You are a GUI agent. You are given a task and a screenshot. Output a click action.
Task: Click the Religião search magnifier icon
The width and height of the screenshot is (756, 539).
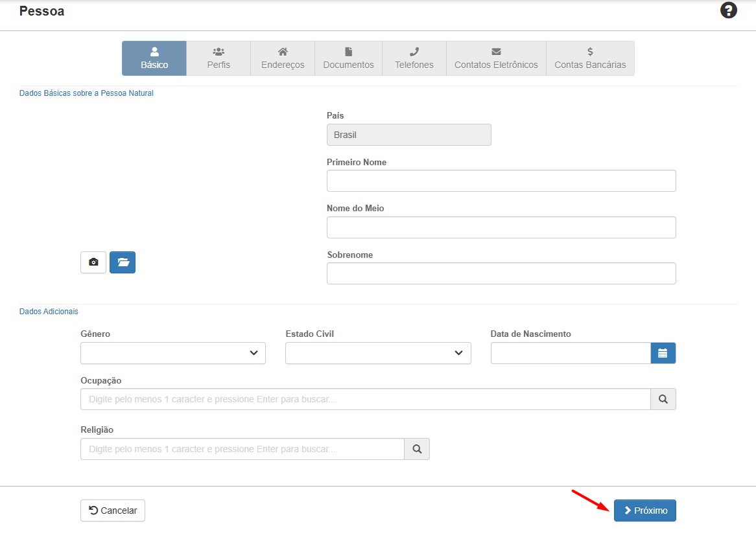coord(417,449)
